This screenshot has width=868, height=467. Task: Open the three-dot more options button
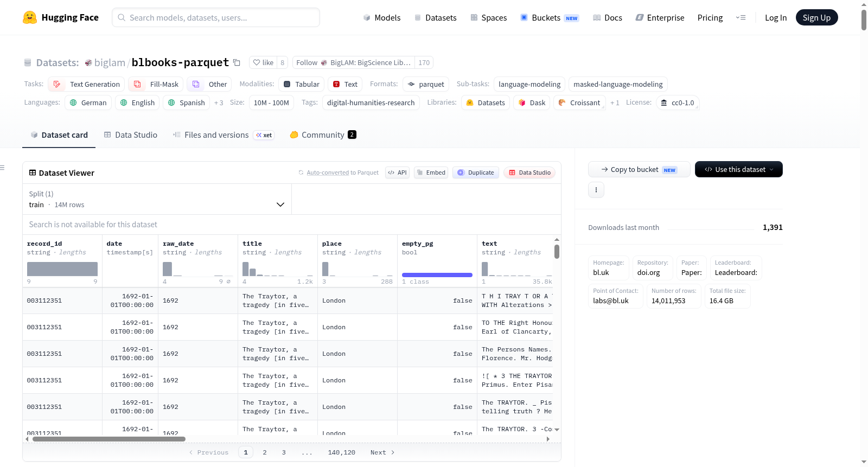[x=596, y=190]
